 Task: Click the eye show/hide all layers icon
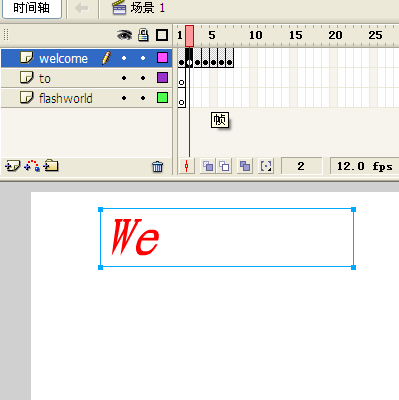[124, 35]
